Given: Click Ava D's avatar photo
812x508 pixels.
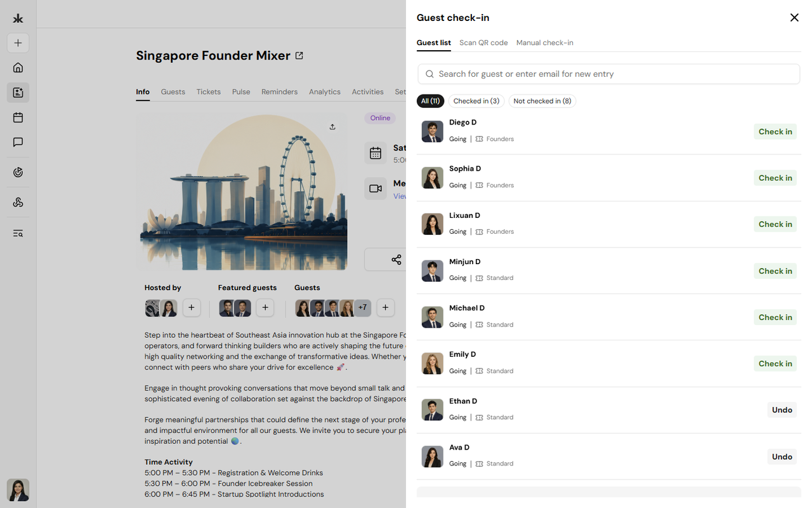Looking at the screenshot, I should 433,457.
